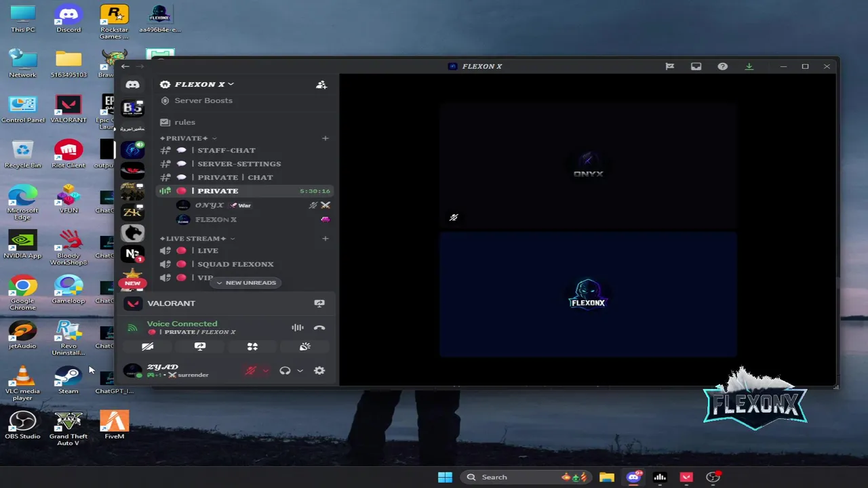Open VLC media player shortcut
Viewport: 868px width, 488px height.
22,383
